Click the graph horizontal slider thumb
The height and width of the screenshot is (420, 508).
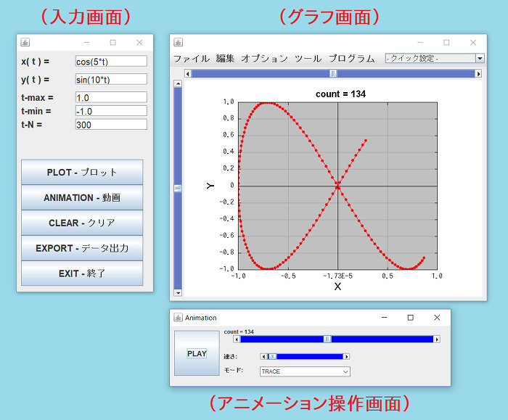[333, 73]
